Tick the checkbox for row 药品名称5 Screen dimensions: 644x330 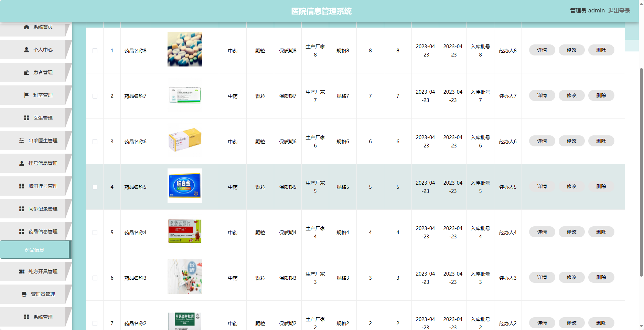click(95, 187)
